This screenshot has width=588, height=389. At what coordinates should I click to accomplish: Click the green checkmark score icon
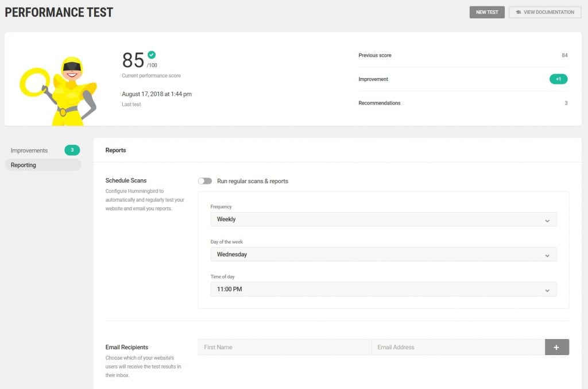point(152,55)
